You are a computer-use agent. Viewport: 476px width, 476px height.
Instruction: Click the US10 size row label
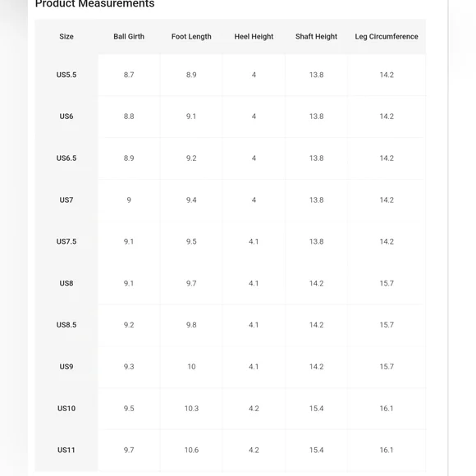click(66, 409)
